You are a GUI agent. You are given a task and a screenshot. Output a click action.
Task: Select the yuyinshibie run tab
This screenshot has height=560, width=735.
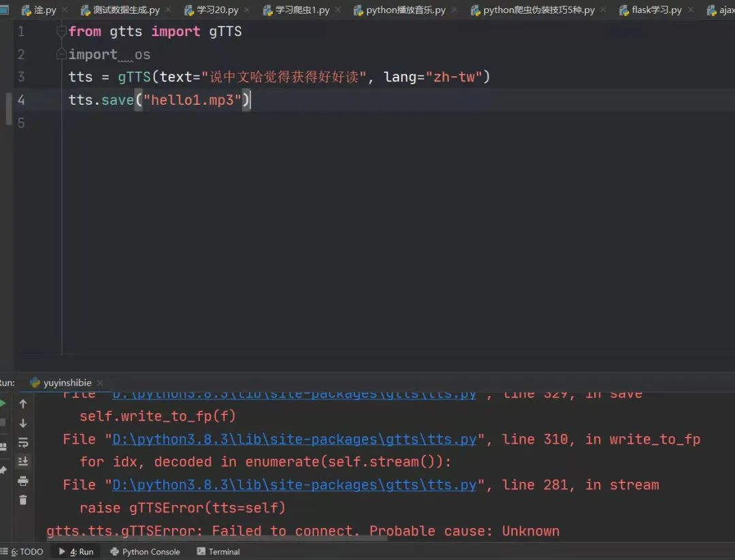(67, 383)
